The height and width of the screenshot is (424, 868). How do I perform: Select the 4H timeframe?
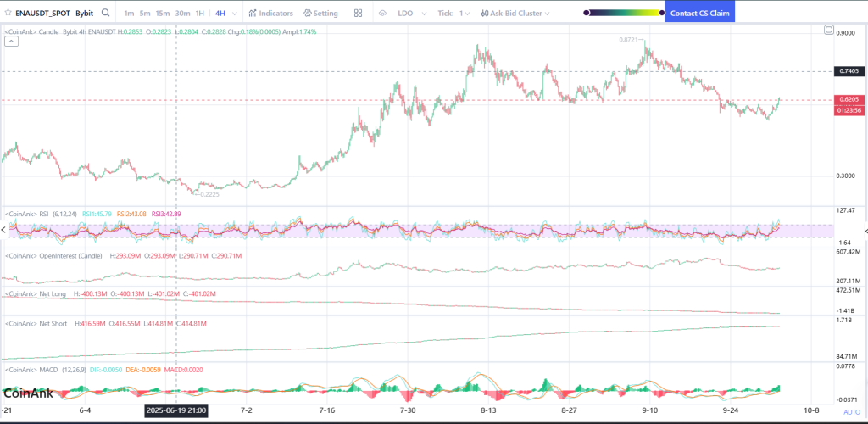(x=220, y=13)
